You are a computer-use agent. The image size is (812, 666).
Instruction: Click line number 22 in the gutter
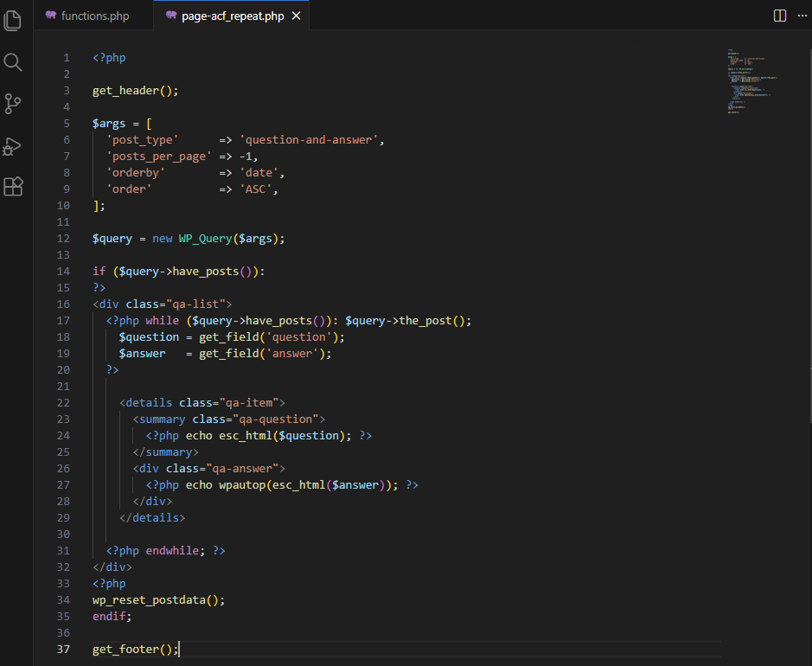coord(66,403)
